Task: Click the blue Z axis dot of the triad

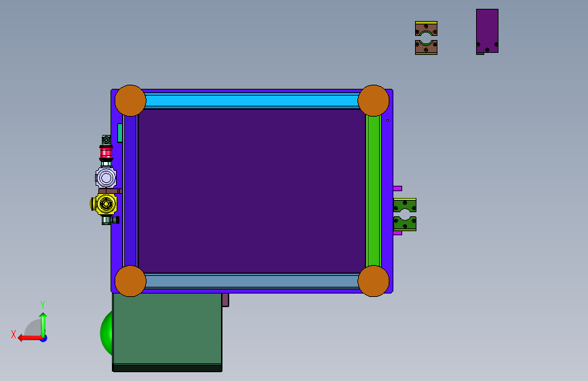Action: pyautogui.click(x=44, y=338)
